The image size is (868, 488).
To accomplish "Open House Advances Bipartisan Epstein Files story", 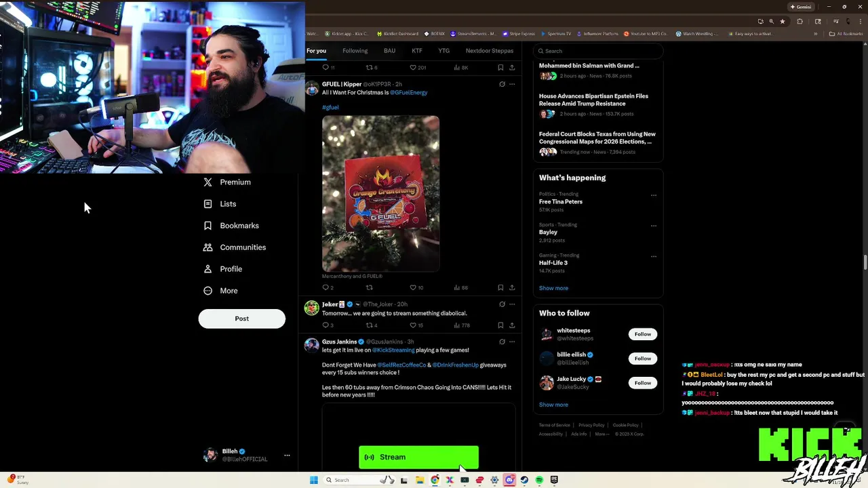I will [593, 100].
